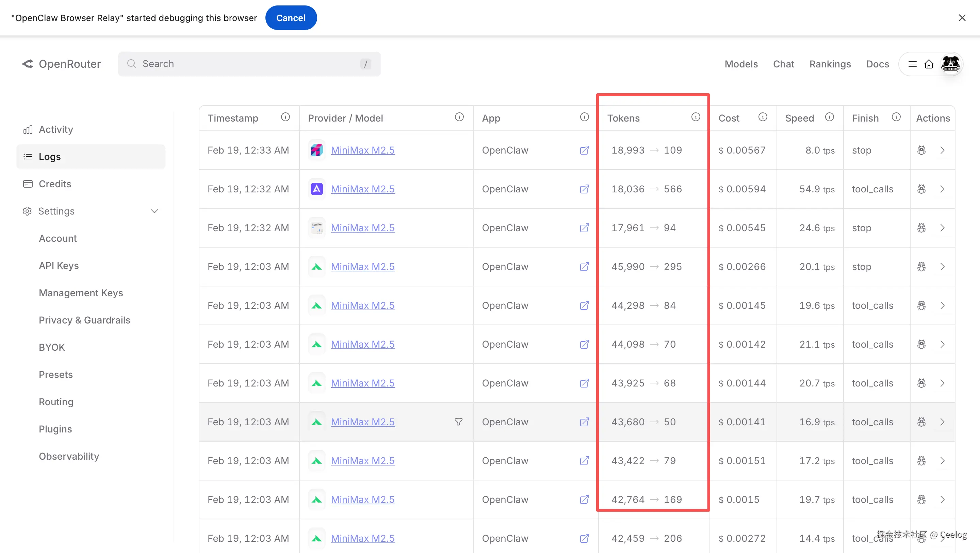The image size is (980, 553).
Task: Open external link icon for 12:33 AM OpenClaw row
Action: 584,150
